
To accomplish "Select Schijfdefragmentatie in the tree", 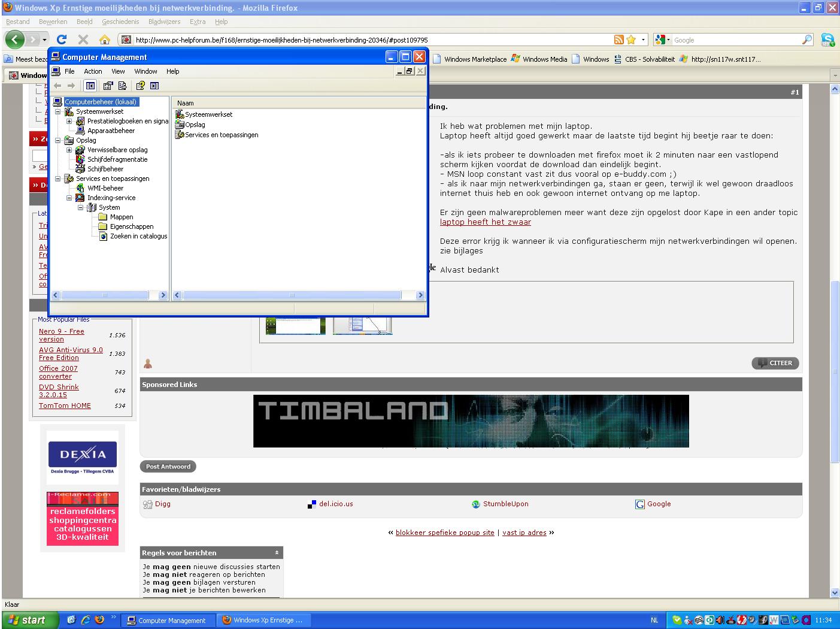I will pos(117,159).
